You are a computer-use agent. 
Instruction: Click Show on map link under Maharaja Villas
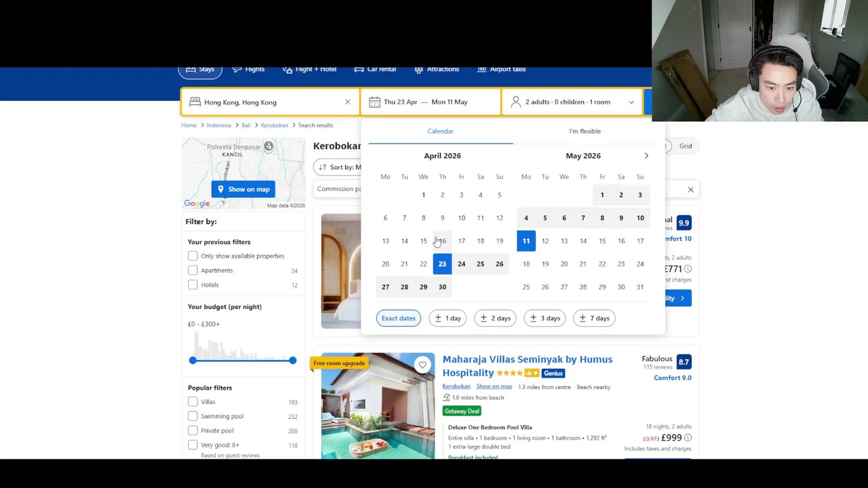[x=494, y=387]
